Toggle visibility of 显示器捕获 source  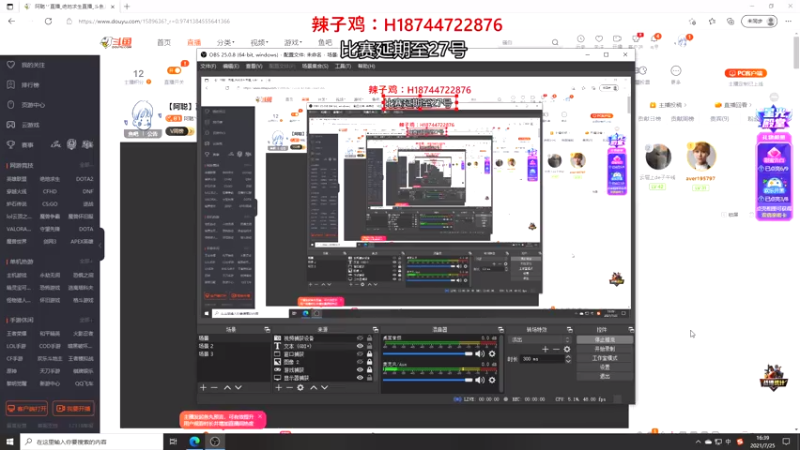[360, 378]
